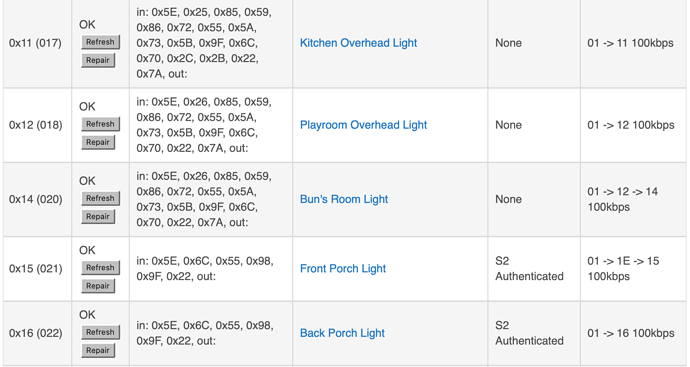Select S2 Authenticated cell for Front Porch
Viewport: 690px width, 367px height.
click(533, 269)
